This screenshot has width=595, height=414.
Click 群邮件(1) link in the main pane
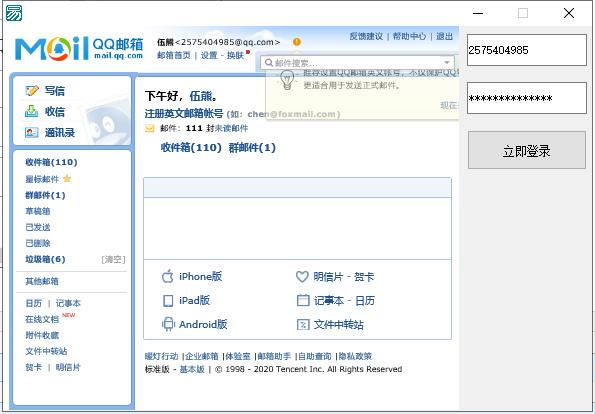tap(252, 147)
